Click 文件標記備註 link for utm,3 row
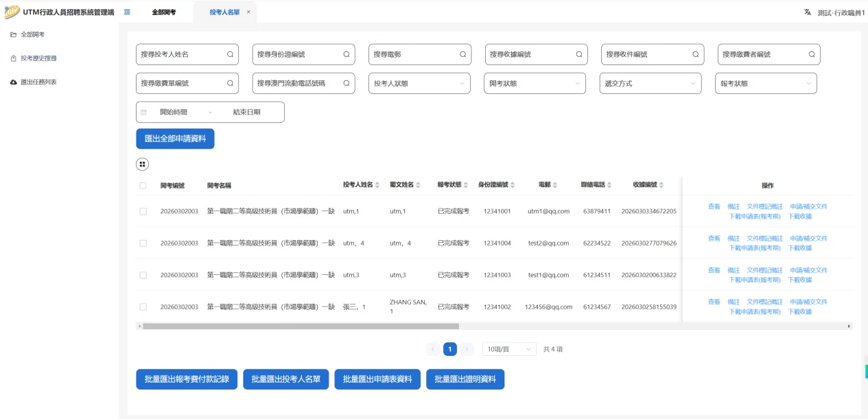 pos(764,270)
